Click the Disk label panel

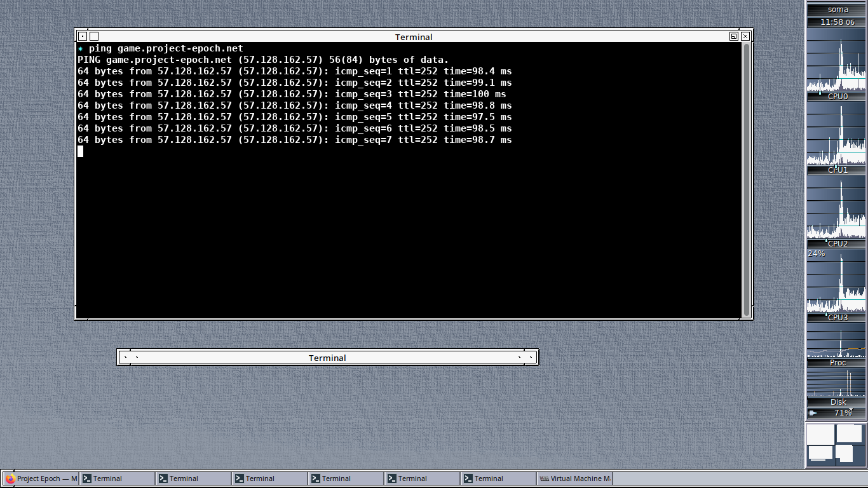(837, 402)
